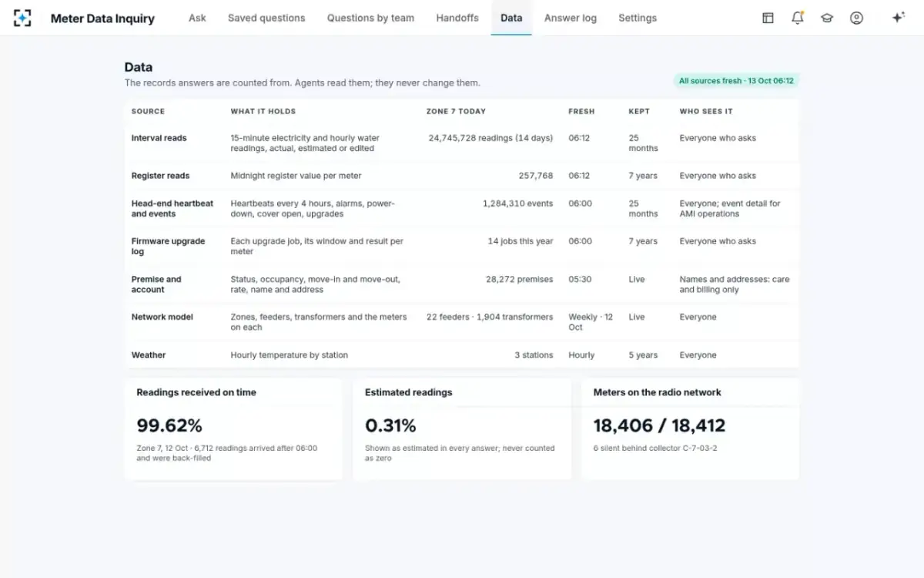This screenshot has height=578, width=924.
Task: Click the KEPT column header
Action: (639, 111)
